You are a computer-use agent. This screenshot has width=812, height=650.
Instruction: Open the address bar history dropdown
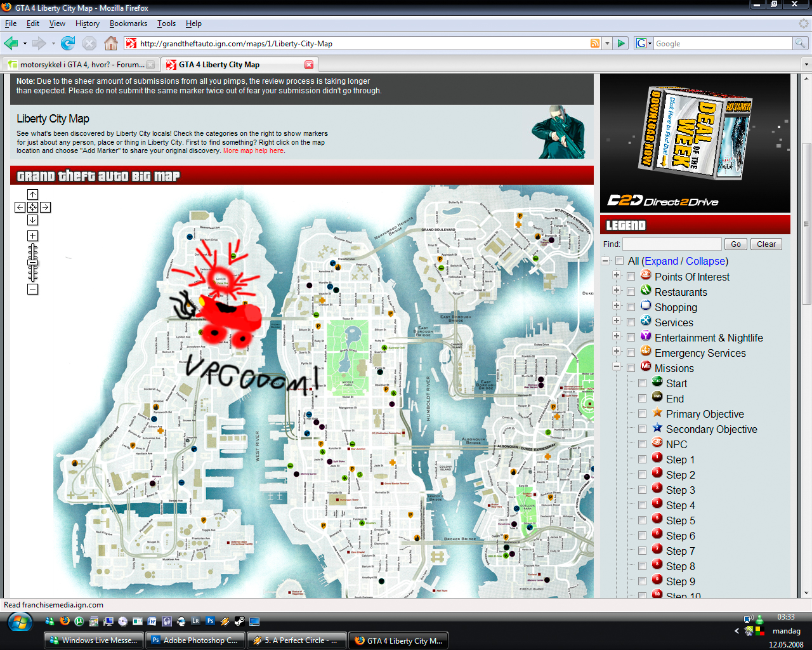[x=607, y=43]
